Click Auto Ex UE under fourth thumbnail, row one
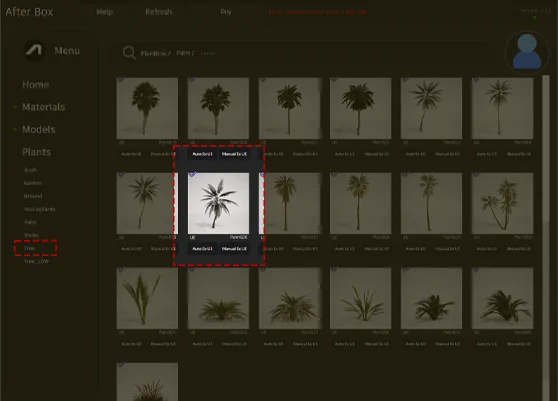The image size is (558, 401). tap(344, 154)
